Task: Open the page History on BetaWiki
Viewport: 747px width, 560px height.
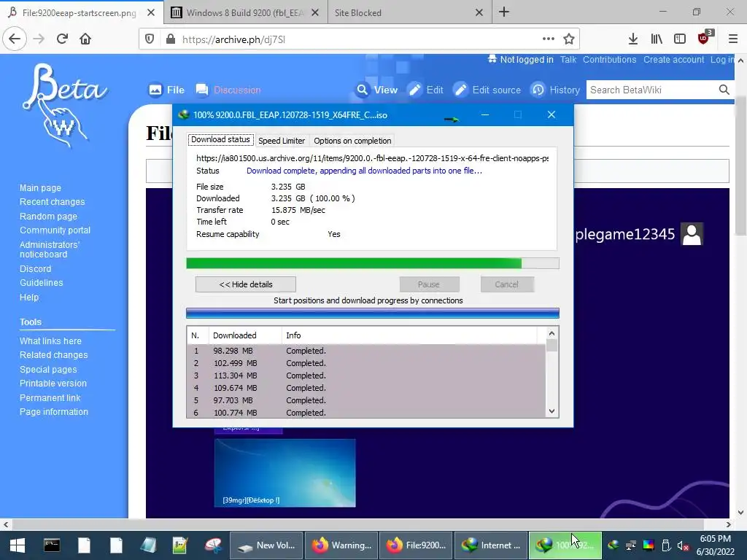Action: point(556,90)
